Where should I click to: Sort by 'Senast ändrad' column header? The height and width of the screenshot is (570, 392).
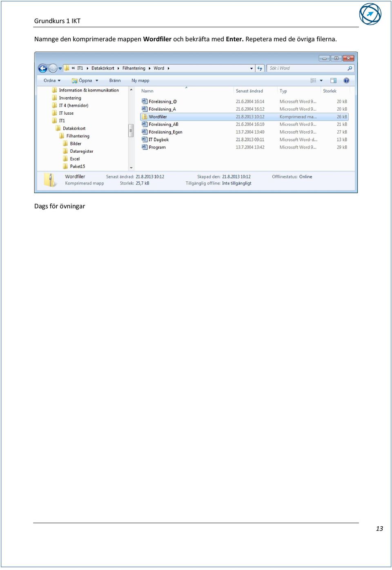249,91
